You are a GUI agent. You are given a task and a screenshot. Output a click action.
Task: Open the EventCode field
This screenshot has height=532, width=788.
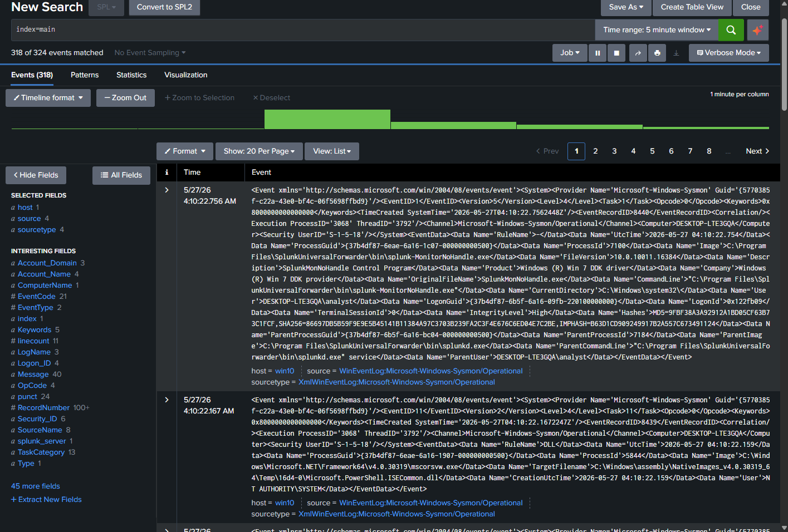37,297
